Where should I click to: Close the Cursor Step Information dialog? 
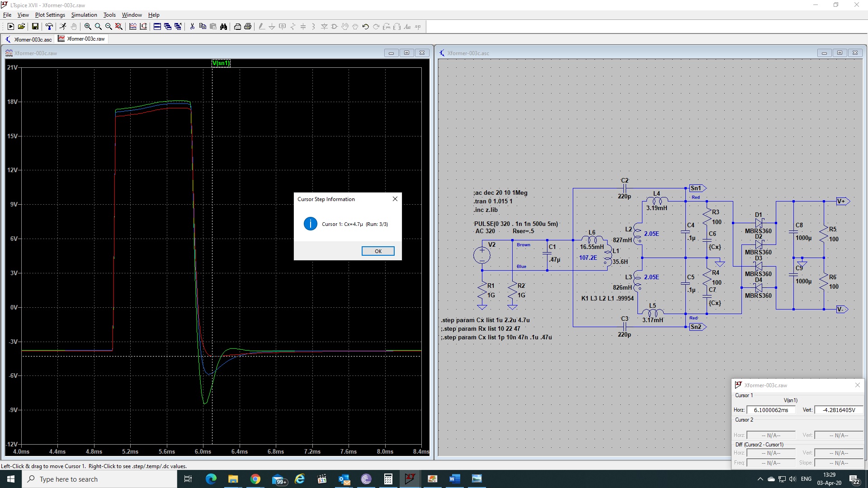[x=395, y=199]
